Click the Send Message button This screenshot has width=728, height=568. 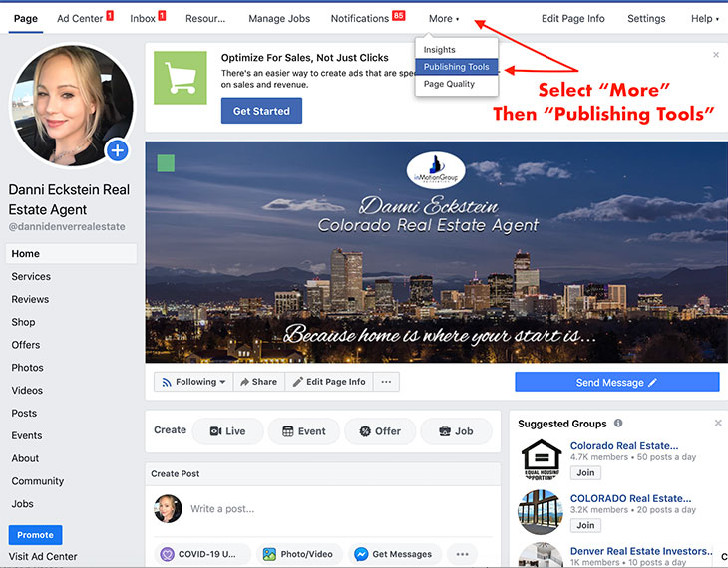click(617, 382)
